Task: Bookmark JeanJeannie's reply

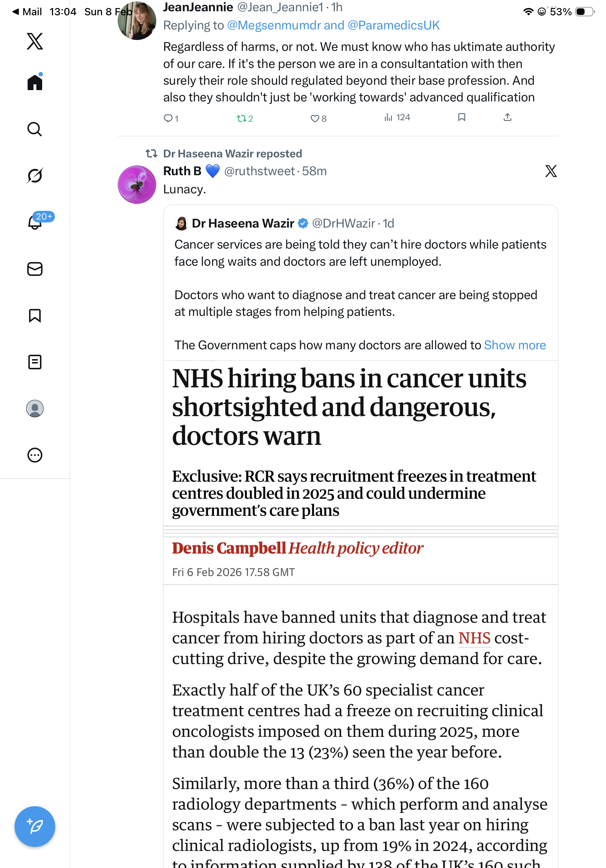Action: pos(461,117)
